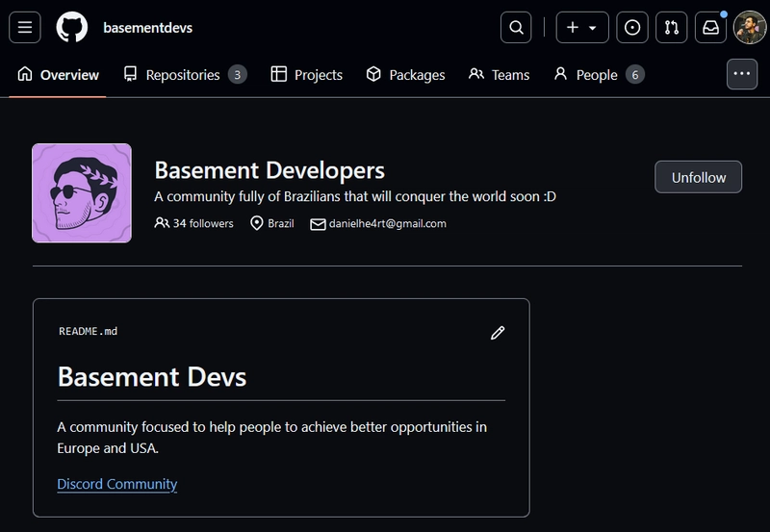
Task: Open the issues icon in header
Action: [x=632, y=28]
